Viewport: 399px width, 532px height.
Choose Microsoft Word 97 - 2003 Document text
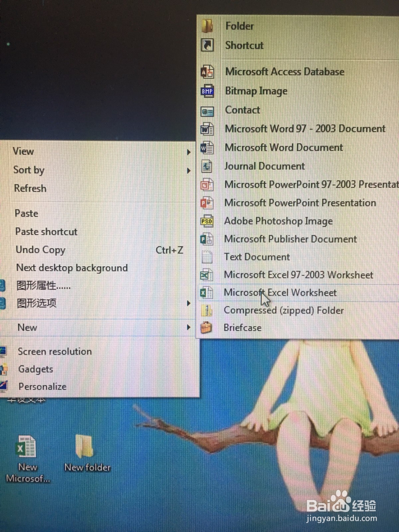coord(305,129)
